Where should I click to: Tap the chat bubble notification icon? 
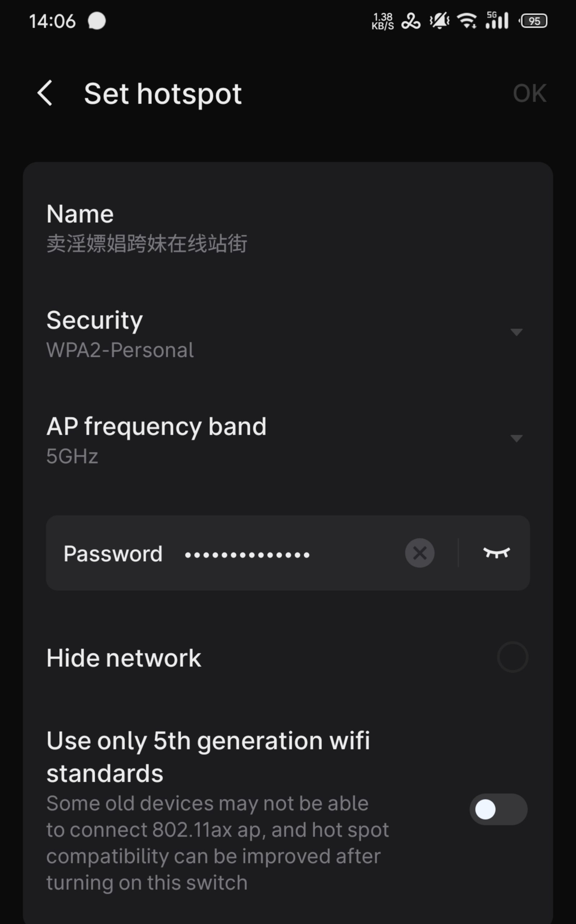96,21
